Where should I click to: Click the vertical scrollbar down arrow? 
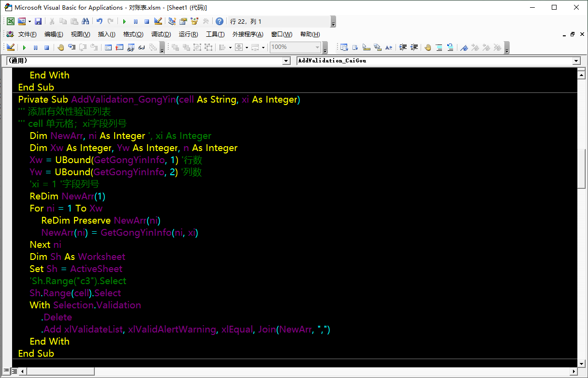(x=582, y=363)
